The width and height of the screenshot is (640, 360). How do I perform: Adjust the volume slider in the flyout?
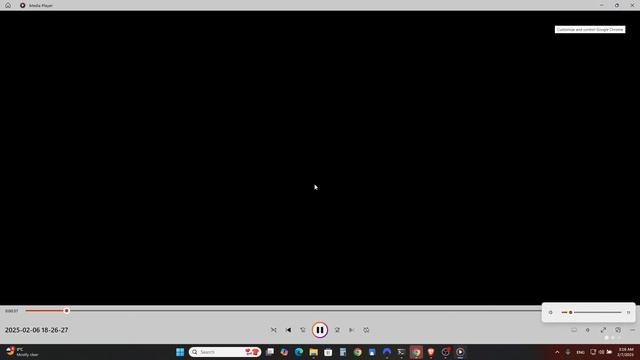tap(591, 312)
